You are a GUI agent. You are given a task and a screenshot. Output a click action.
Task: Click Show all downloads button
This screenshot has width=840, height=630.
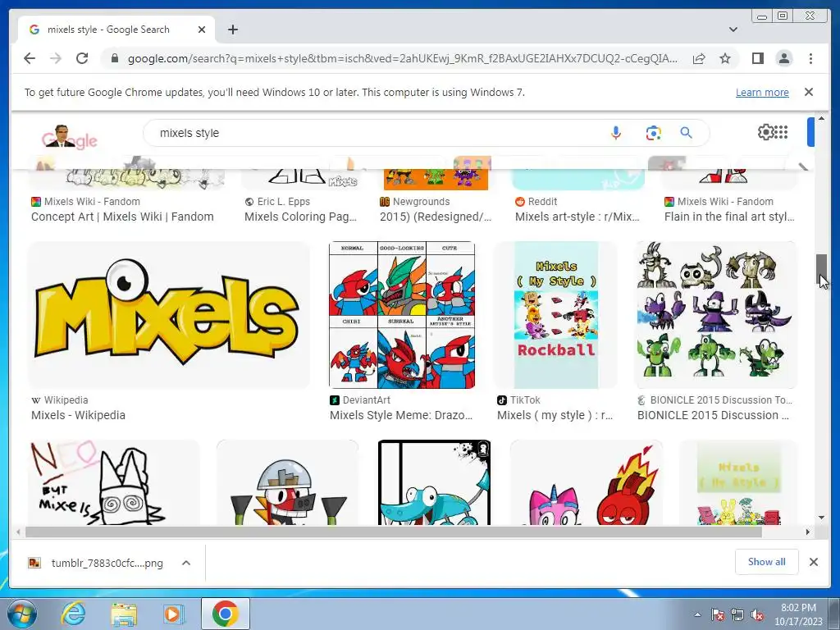[x=767, y=562]
